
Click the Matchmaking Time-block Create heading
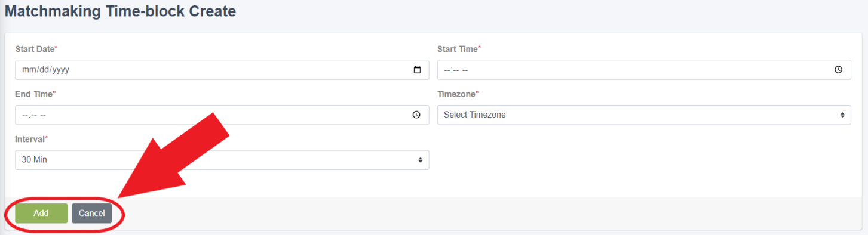120,11
